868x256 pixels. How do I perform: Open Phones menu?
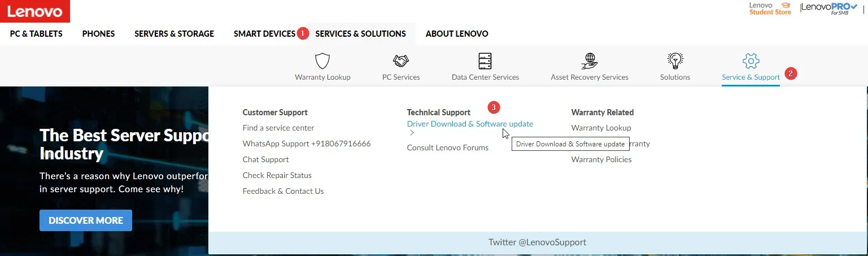tap(98, 33)
